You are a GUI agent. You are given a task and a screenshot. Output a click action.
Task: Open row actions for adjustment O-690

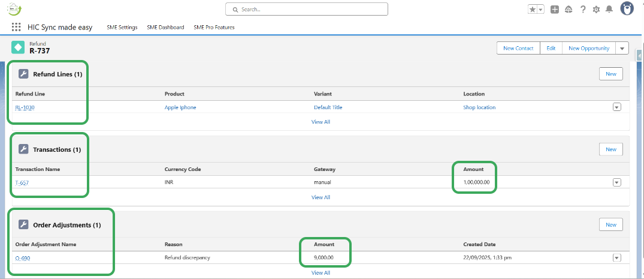pyautogui.click(x=616, y=258)
